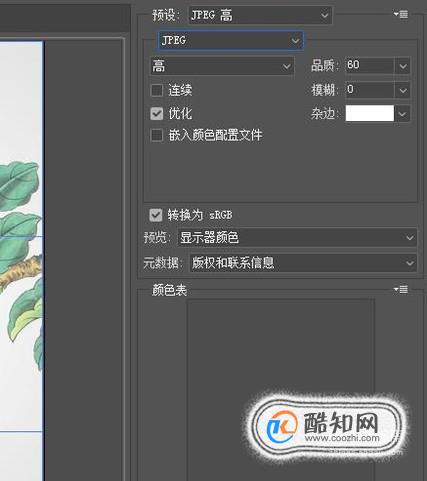The height and width of the screenshot is (481, 427).
Task: Enable the progressive (连续) checkbox
Action: [157, 90]
